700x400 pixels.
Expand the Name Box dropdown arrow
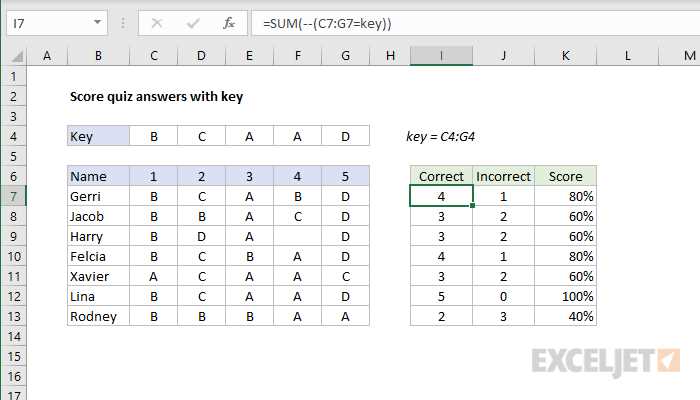[x=97, y=22]
